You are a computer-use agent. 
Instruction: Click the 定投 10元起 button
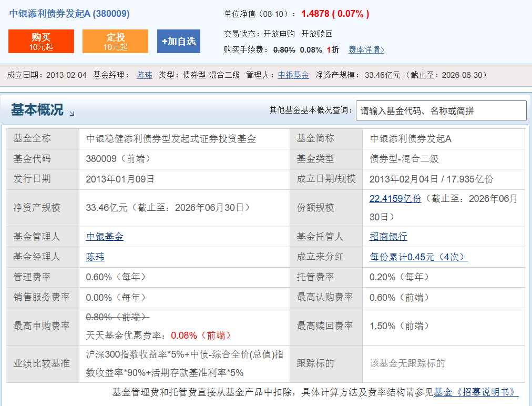click(115, 41)
